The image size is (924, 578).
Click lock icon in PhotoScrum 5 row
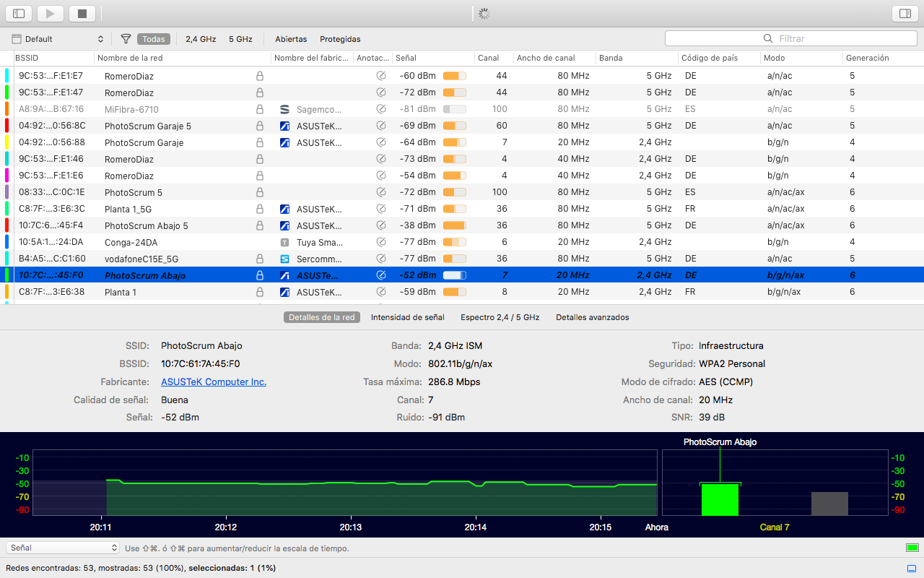pos(260,192)
